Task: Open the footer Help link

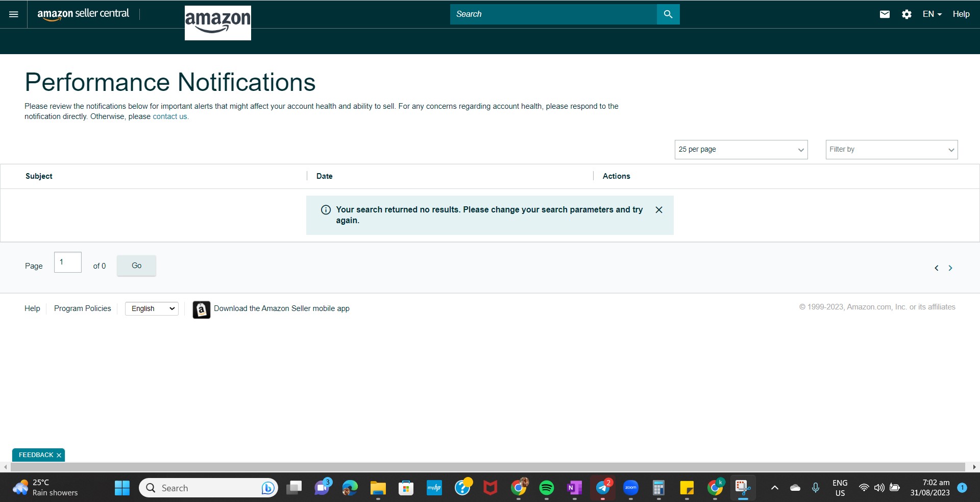Action: tap(32, 308)
